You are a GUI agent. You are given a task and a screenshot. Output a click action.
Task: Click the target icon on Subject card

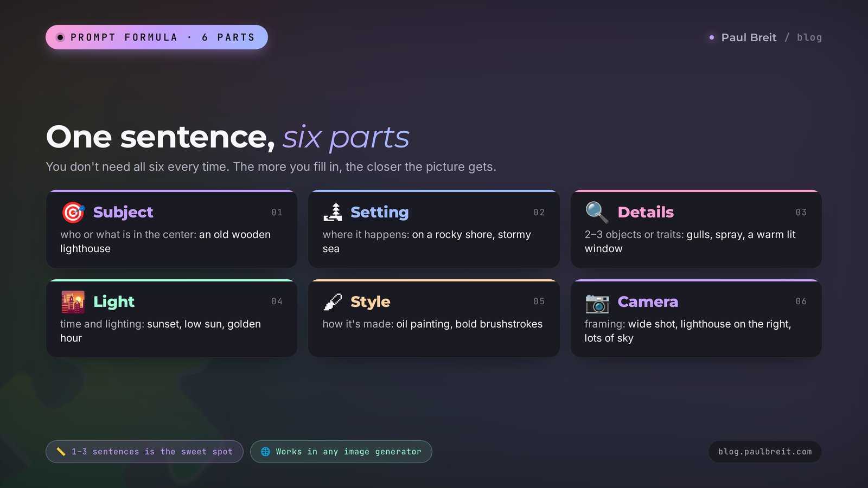coord(73,213)
